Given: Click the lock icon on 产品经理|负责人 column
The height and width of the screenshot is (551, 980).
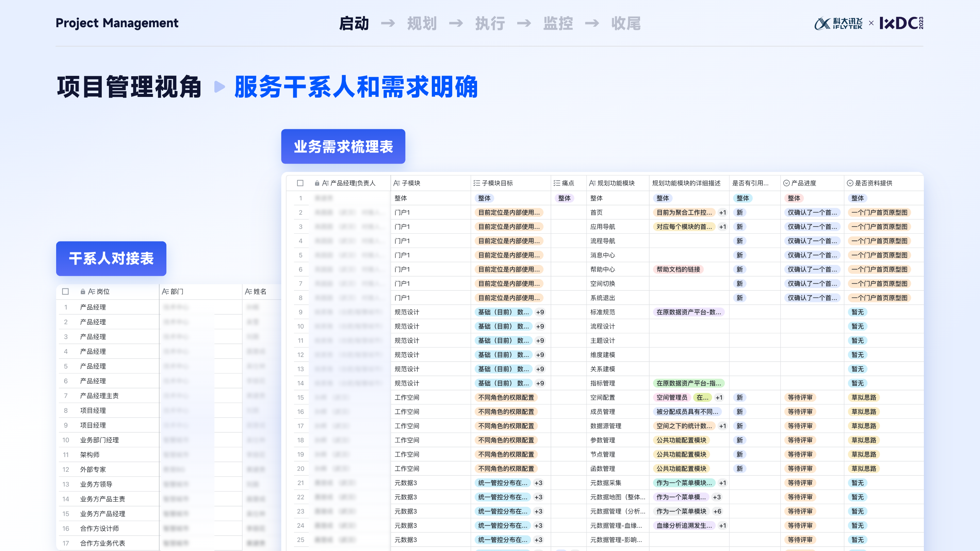Looking at the screenshot, I should [x=317, y=183].
